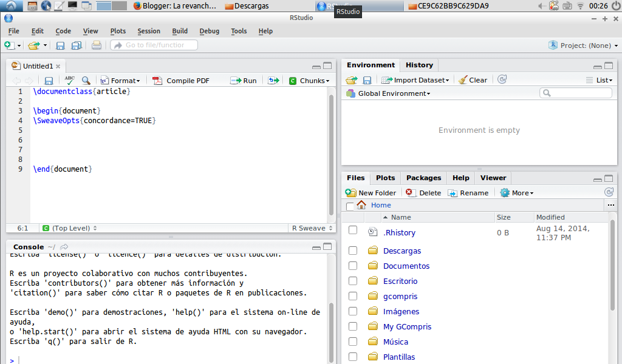Save the current document via the editor save icon
The image size is (622, 364).
[48, 79]
